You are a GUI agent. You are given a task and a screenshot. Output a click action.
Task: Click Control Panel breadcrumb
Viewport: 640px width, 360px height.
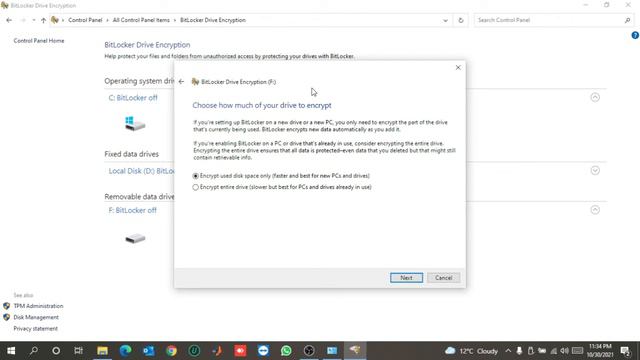tap(85, 20)
